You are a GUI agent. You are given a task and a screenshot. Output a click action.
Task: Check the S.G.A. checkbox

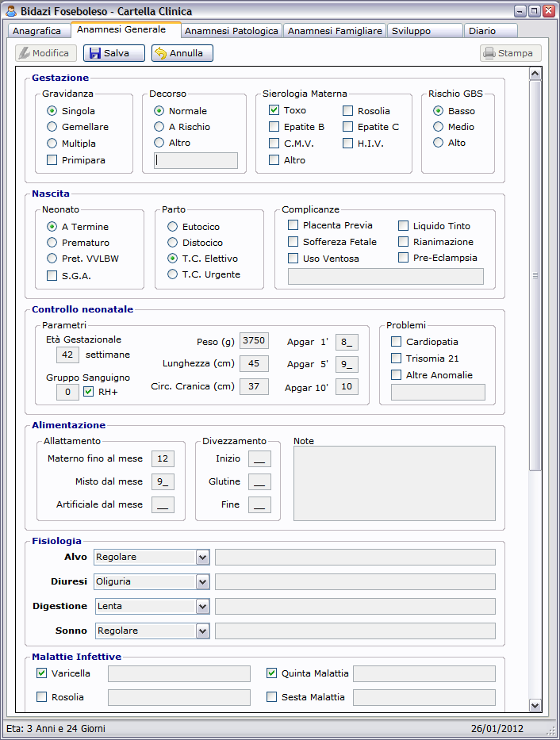tap(52, 275)
